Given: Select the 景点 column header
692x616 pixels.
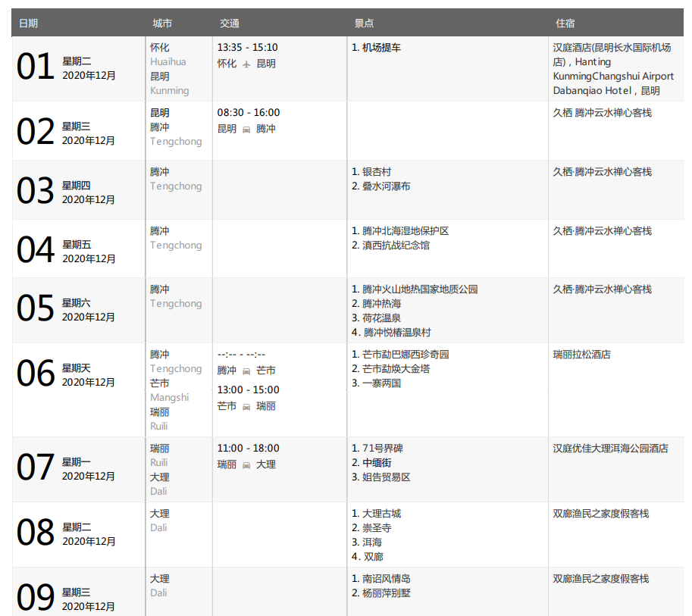Looking at the screenshot, I should [x=364, y=23].
